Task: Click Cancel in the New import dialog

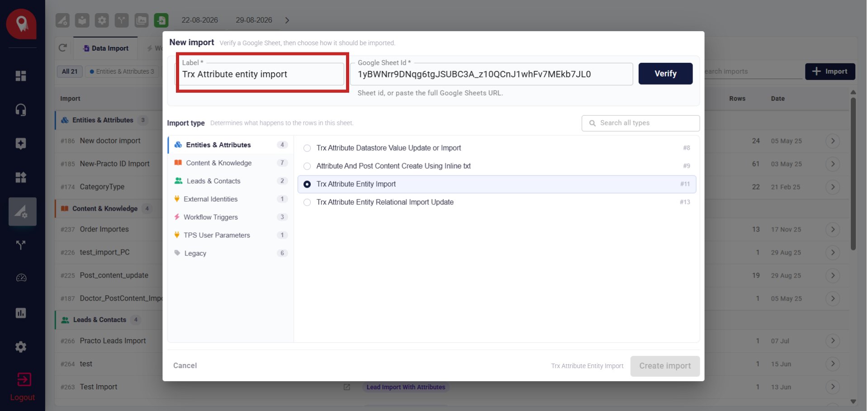Action: (185, 366)
